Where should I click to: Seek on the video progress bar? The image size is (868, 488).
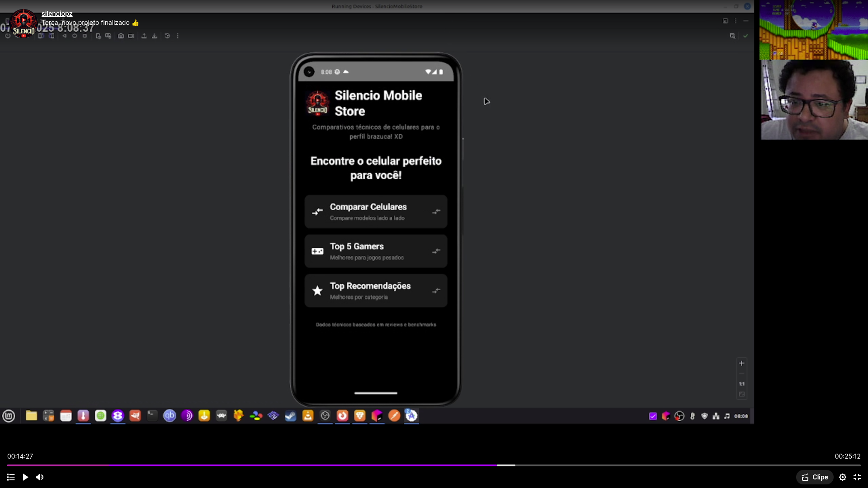[x=434, y=465]
